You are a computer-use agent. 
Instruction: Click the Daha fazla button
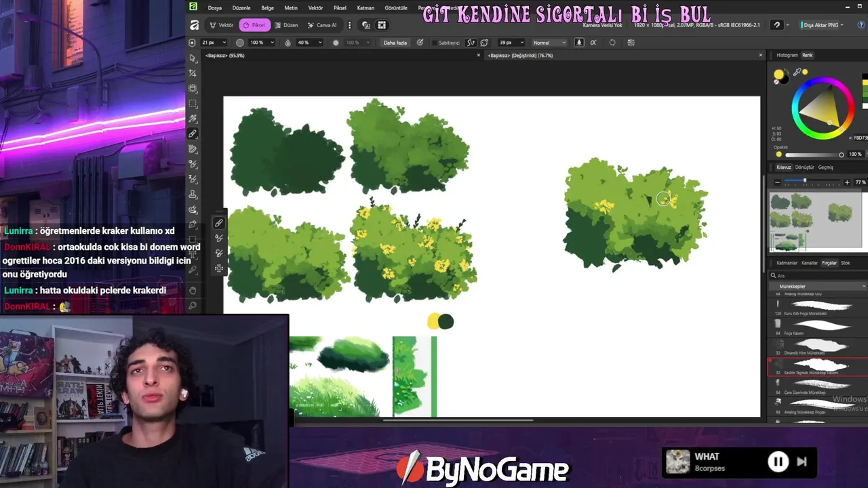(x=395, y=43)
